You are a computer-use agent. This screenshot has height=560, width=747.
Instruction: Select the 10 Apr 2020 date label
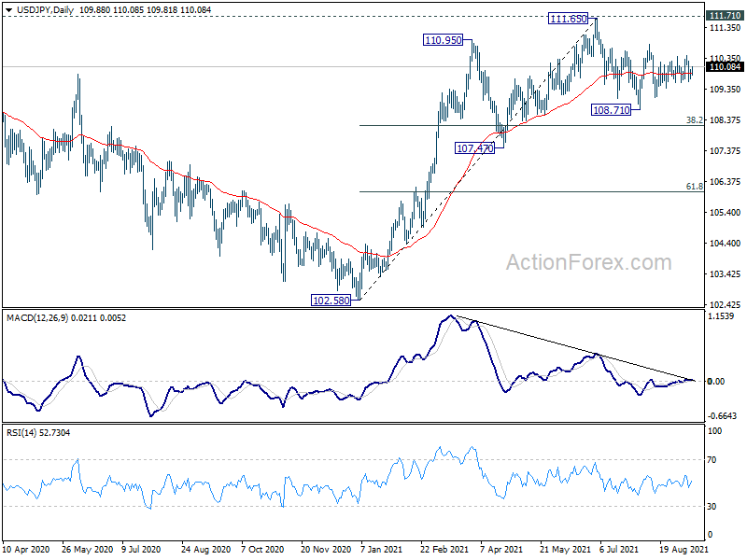tap(26, 550)
